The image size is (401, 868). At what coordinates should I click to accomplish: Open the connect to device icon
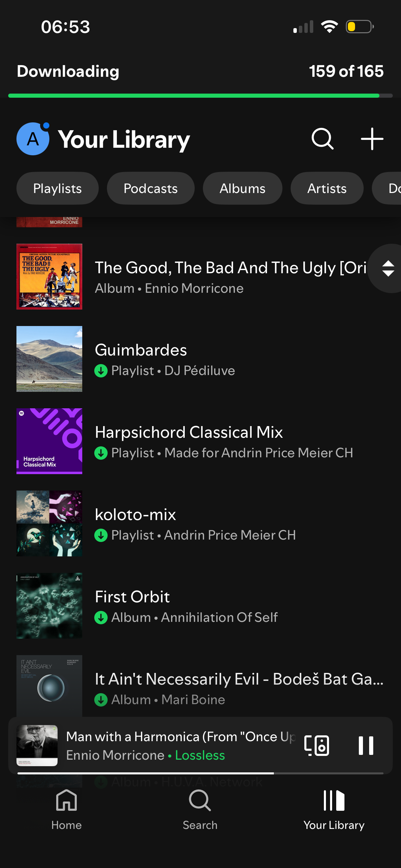[x=317, y=745]
